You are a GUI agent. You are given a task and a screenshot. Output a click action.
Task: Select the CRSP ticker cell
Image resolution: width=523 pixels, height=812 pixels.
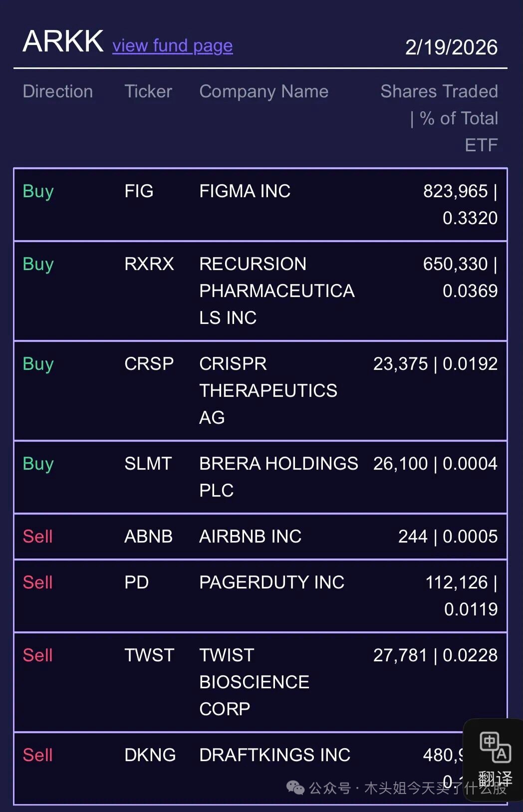click(149, 364)
